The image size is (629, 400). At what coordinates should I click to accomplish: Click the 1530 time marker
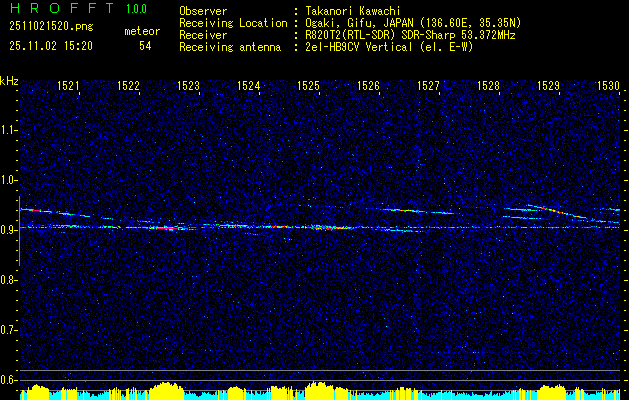tap(609, 87)
